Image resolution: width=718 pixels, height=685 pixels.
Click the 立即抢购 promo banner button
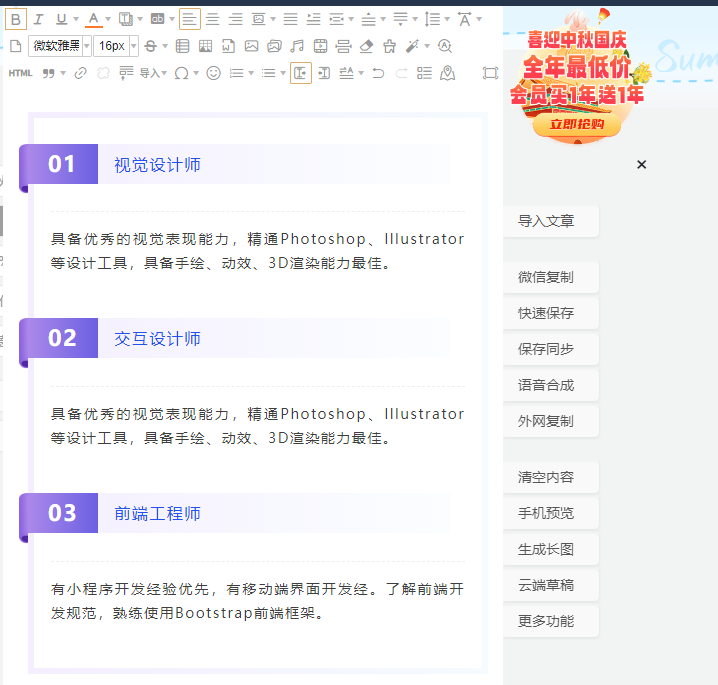click(x=569, y=124)
